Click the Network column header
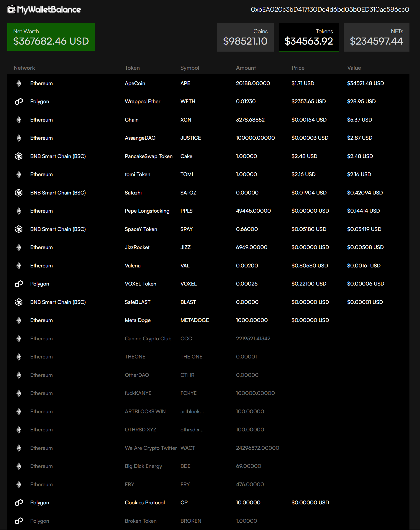 [24, 68]
